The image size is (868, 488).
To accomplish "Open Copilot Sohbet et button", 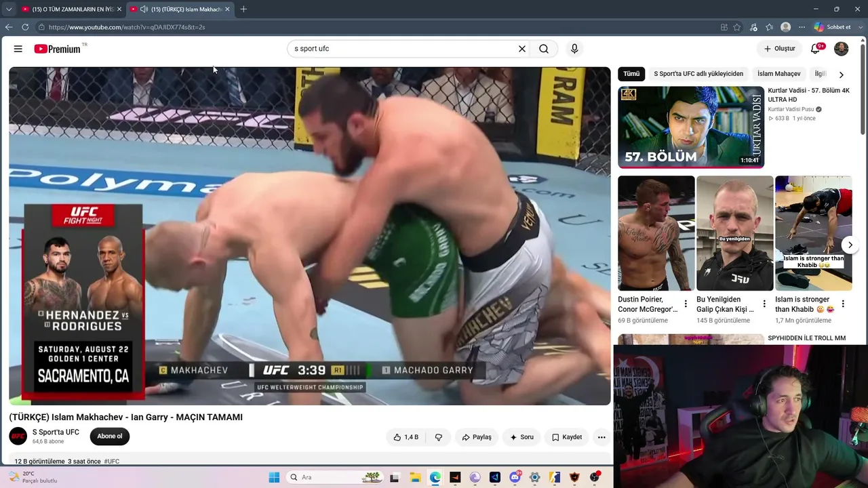I will [x=832, y=27].
